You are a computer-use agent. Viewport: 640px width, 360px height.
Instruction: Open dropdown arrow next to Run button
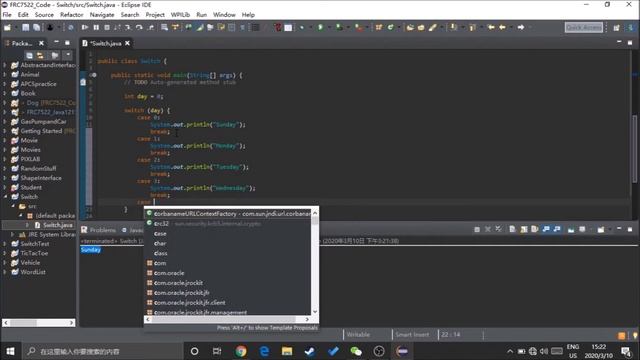[329, 27]
